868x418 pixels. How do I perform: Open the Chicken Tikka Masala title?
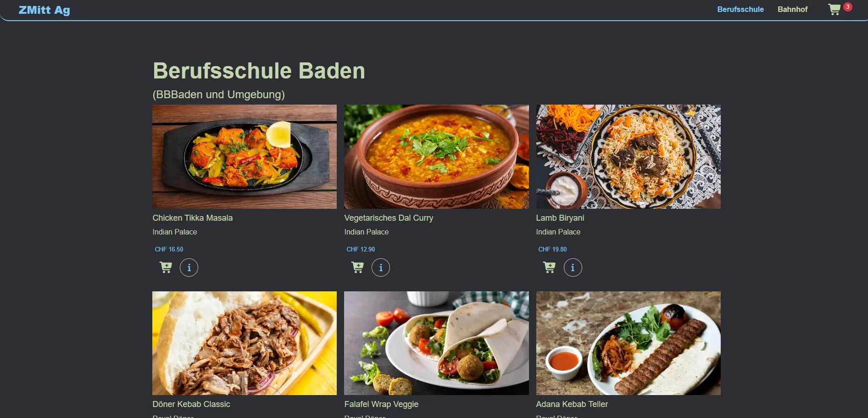[x=193, y=218]
